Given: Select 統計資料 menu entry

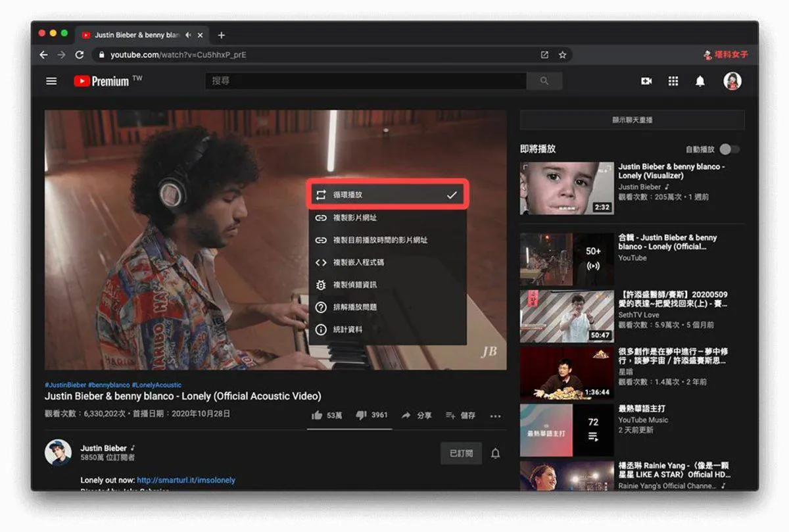Looking at the screenshot, I should (x=387, y=329).
